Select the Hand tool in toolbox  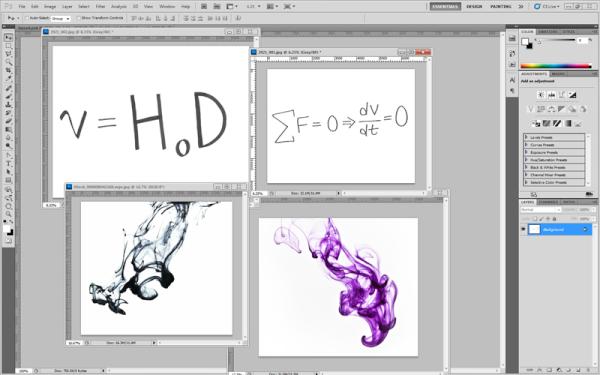click(x=8, y=207)
